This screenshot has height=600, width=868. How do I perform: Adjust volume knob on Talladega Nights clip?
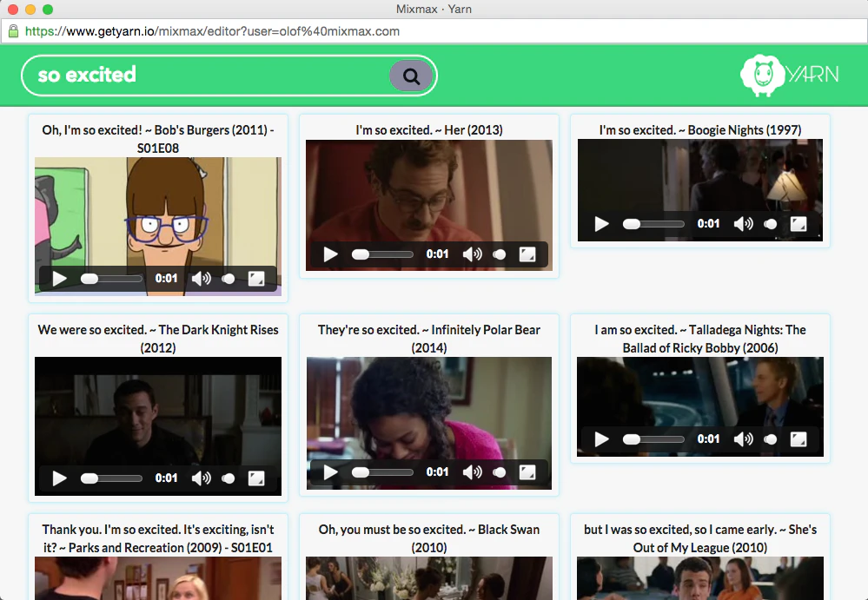771,439
